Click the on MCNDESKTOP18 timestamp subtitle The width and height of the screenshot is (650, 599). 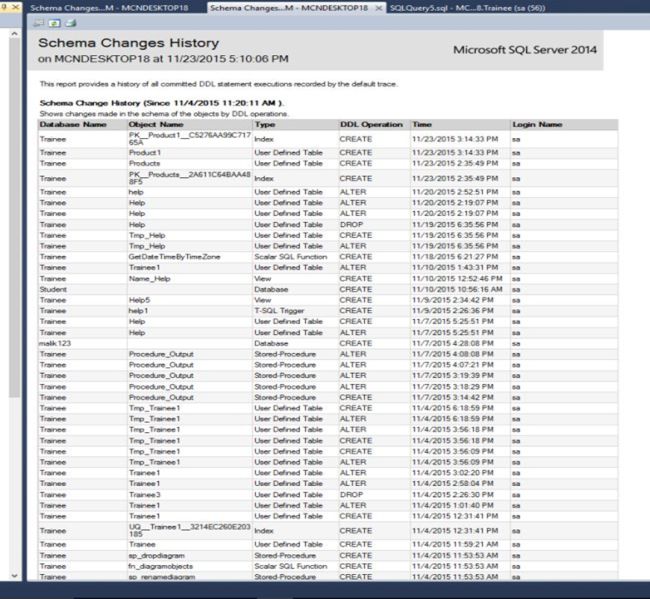(x=163, y=59)
